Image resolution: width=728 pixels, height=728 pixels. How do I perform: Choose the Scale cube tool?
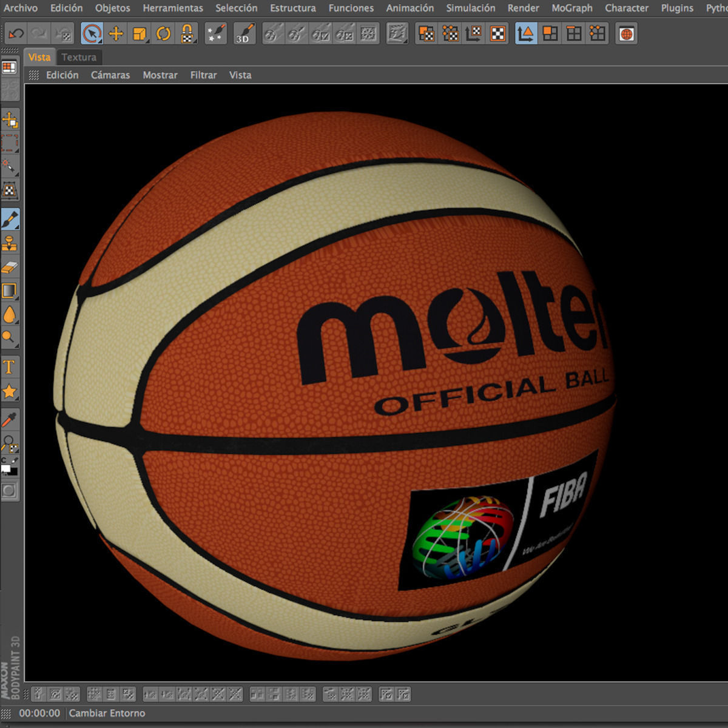[140, 33]
